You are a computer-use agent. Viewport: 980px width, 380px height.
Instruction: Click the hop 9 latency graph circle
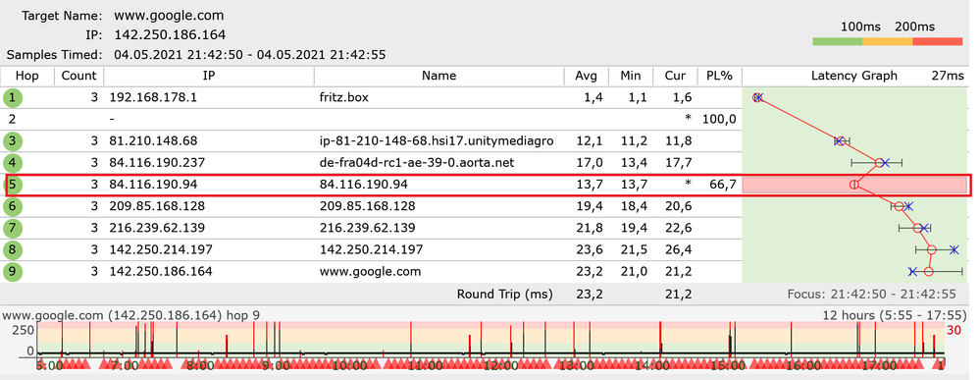pos(929,272)
